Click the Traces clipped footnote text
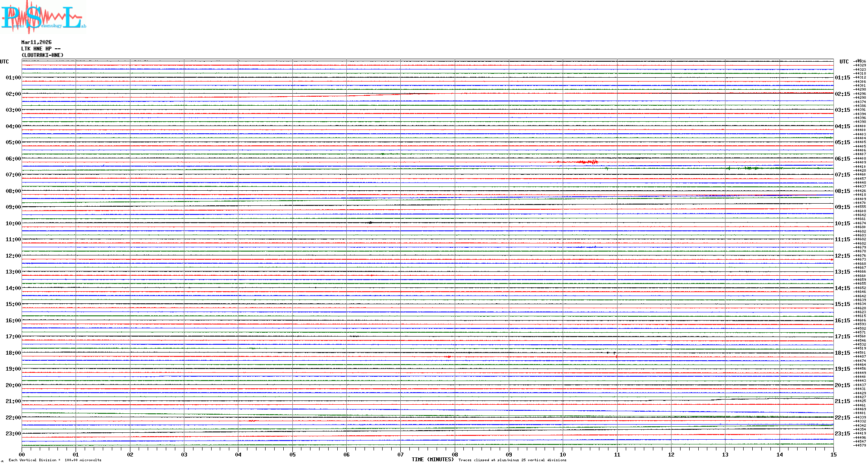 click(x=512, y=460)
